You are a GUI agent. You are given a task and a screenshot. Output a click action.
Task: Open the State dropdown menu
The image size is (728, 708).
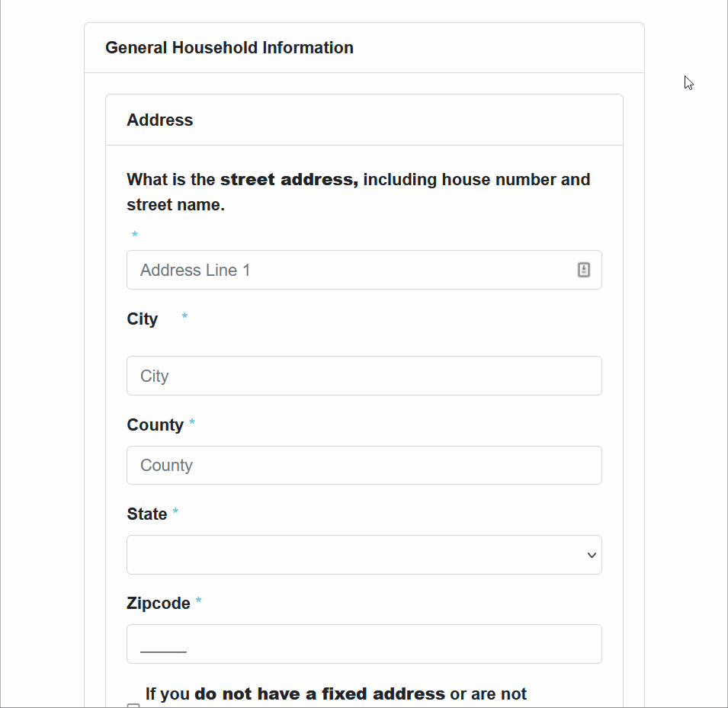(x=364, y=555)
